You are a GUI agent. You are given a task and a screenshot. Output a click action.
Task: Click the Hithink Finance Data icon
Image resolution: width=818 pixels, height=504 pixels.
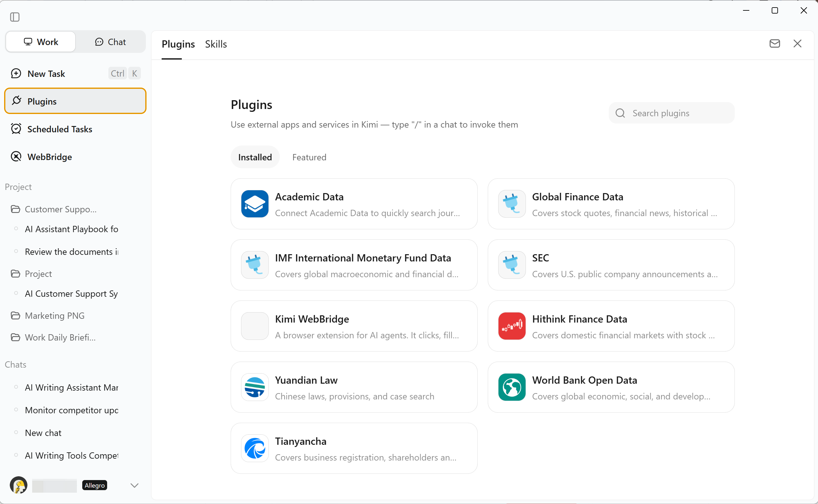pos(512,326)
